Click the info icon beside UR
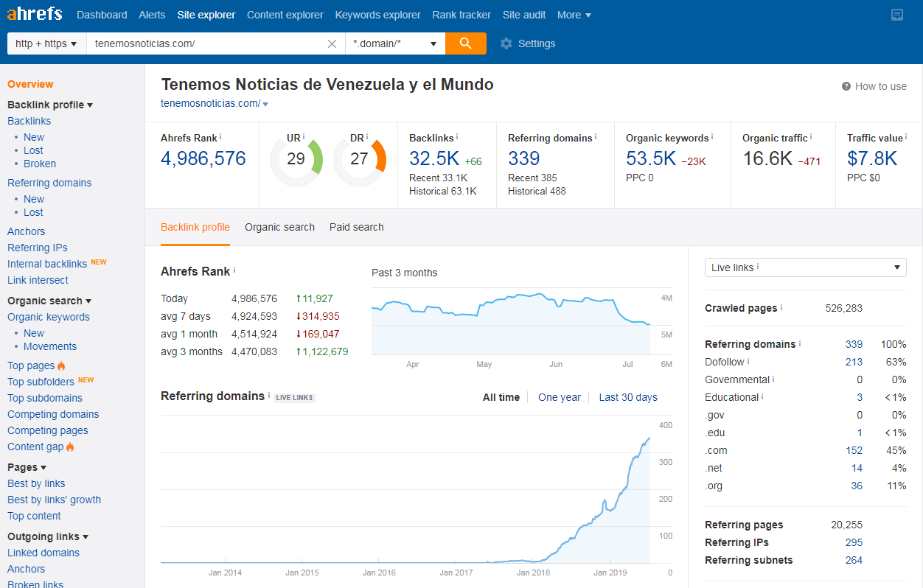This screenshot has height=588, width=923. [304, 137]
